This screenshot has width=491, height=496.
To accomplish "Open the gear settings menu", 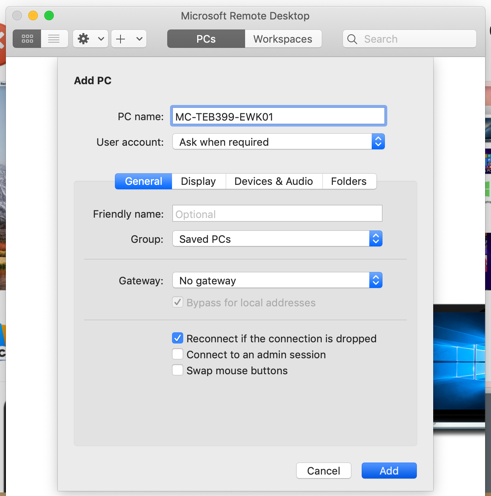I will point(83,39).
